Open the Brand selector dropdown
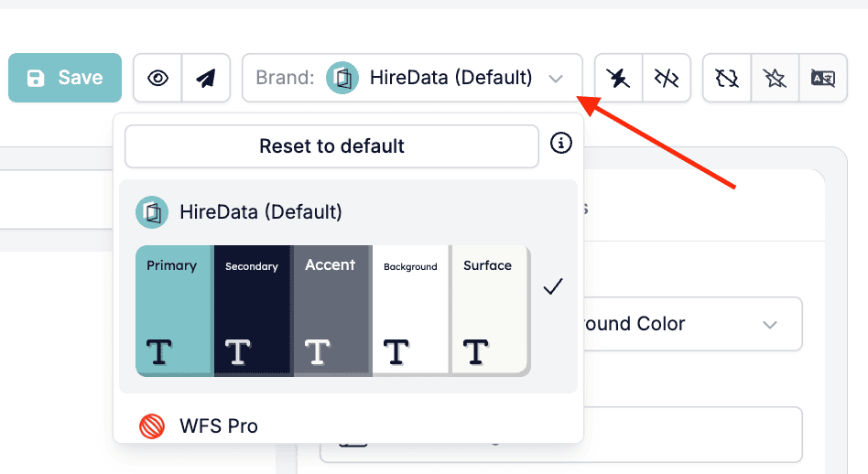868x474 pixels. [412, 78]
